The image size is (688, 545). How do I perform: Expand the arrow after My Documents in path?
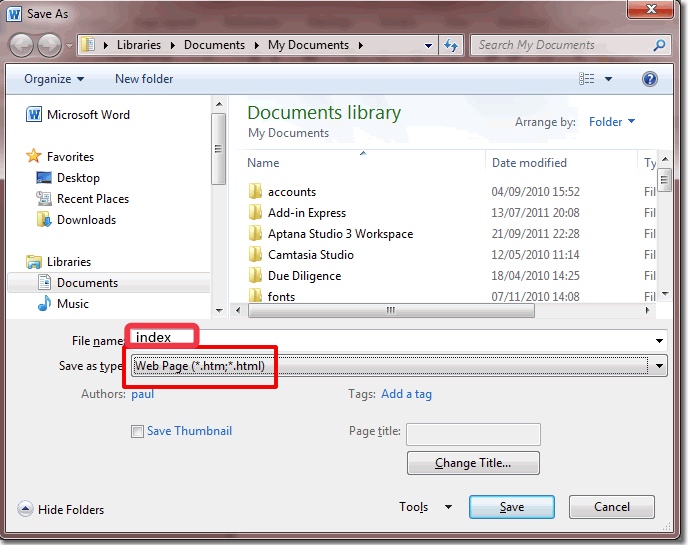tap(361, 45)
